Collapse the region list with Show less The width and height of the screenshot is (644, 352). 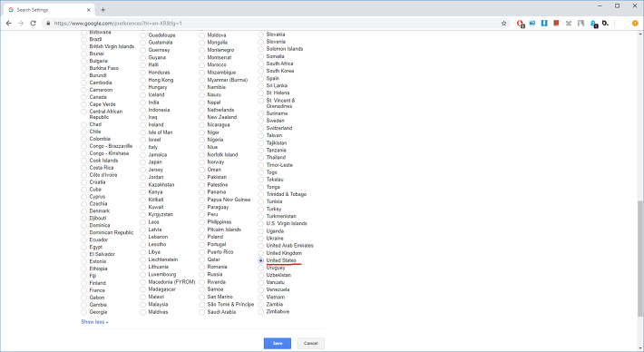[94, 322]
